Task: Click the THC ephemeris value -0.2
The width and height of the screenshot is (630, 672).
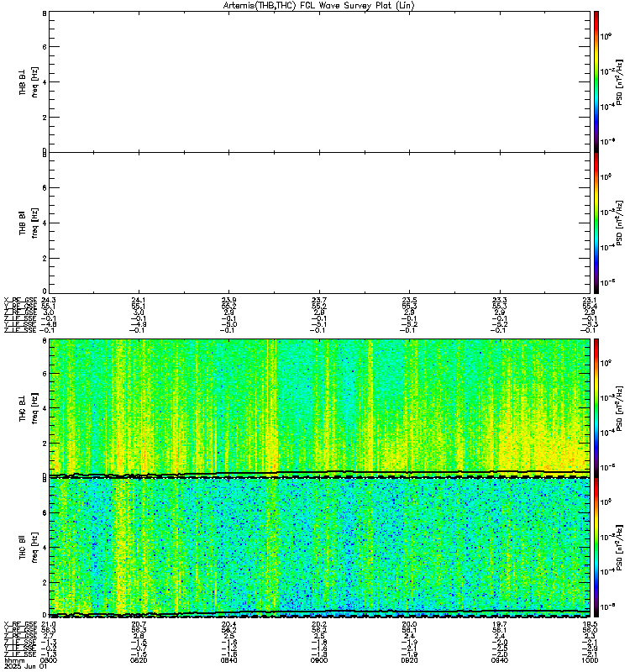Action: (x=48, y=648)
